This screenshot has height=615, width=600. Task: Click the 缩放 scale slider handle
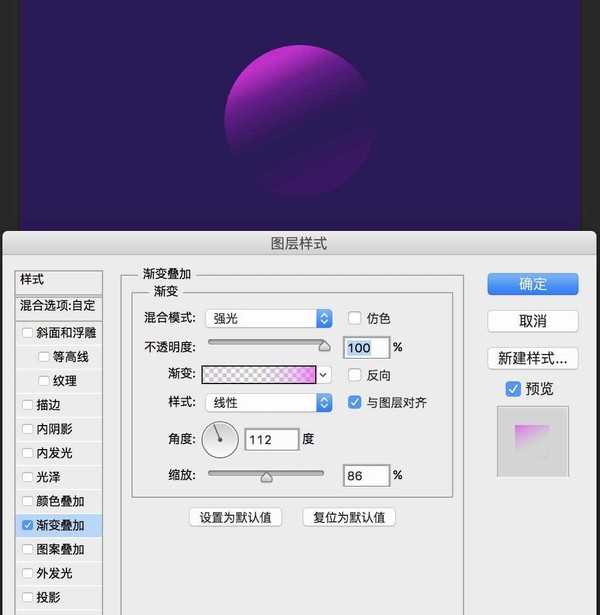click(x=266, y=477)
